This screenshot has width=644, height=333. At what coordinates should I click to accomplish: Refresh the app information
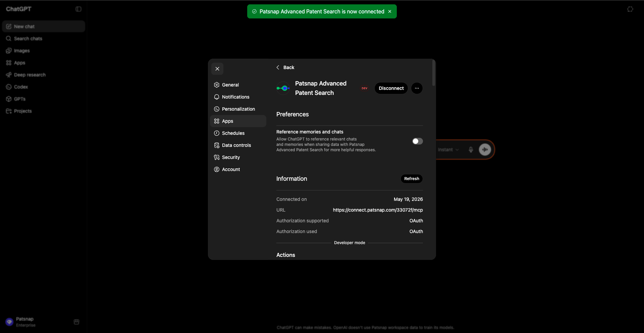click(412, 179)
